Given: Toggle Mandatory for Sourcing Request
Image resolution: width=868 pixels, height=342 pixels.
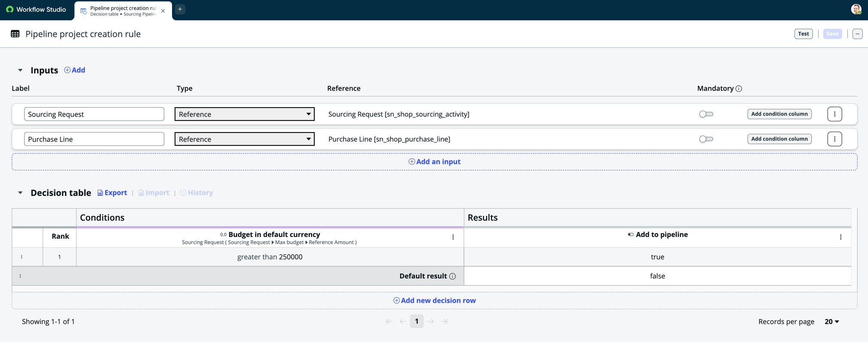Looking at the screenshot, I should tap(706, 114).
